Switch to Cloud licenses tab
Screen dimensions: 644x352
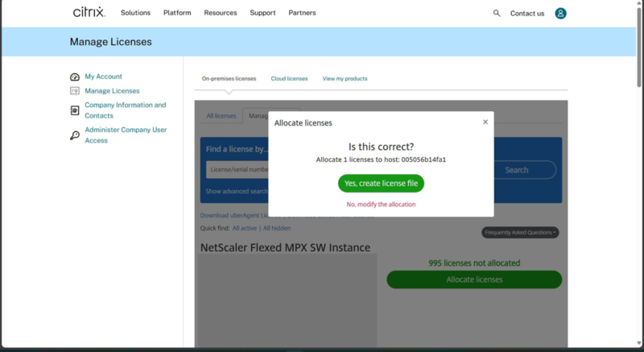pos(289,78)
